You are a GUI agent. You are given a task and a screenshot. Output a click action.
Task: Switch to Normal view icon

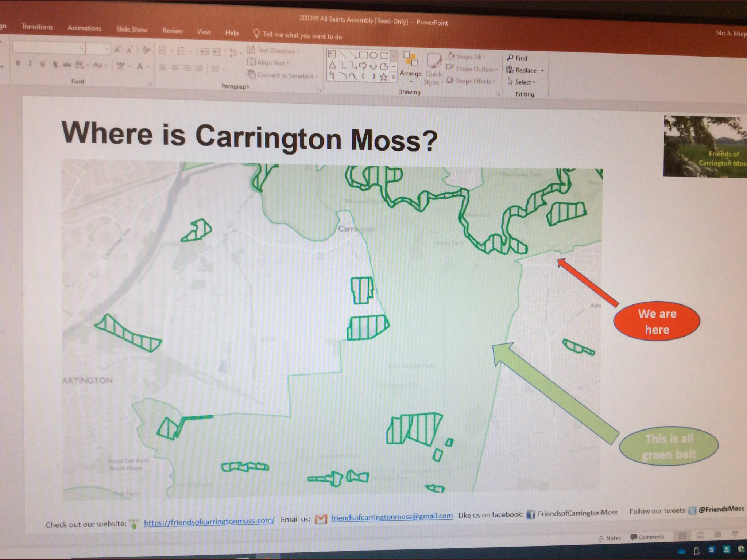(x=682, y=536)
